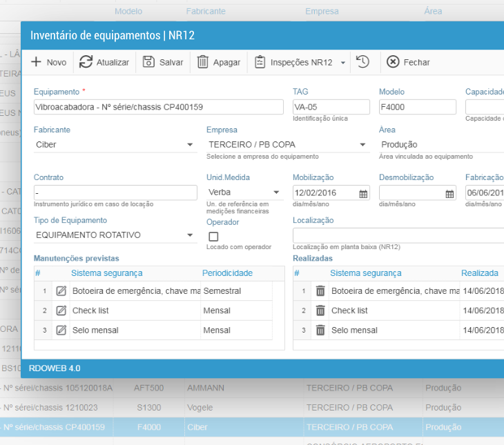Click S1300 cell in background grid
504x445 pixels.
[x=149, y=408]
